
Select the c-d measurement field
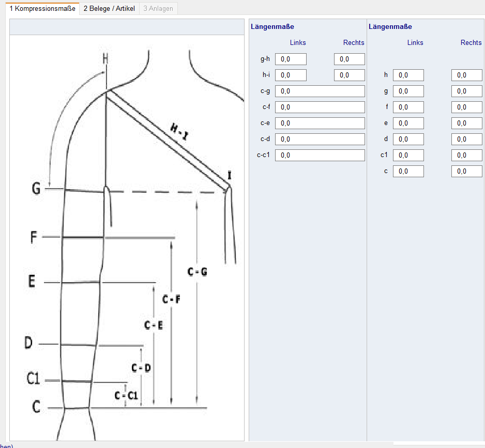pyautogui.click(x=320, y=140)
